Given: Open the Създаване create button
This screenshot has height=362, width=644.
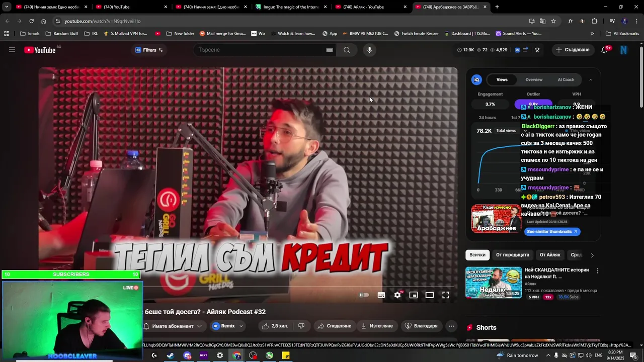Looking at the screenshot, I should click(573, 50).
